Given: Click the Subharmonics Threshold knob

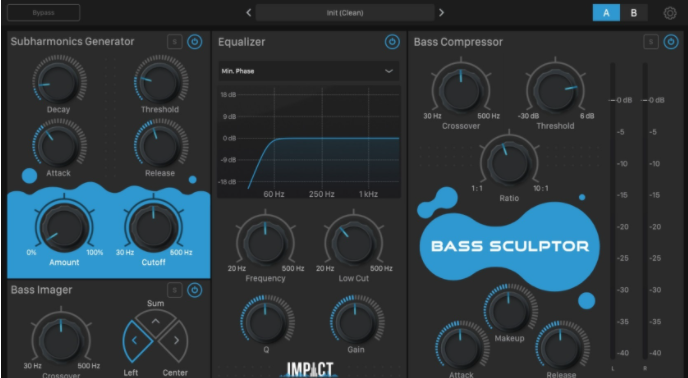Looking at the screenshot, I should point(161,82).
